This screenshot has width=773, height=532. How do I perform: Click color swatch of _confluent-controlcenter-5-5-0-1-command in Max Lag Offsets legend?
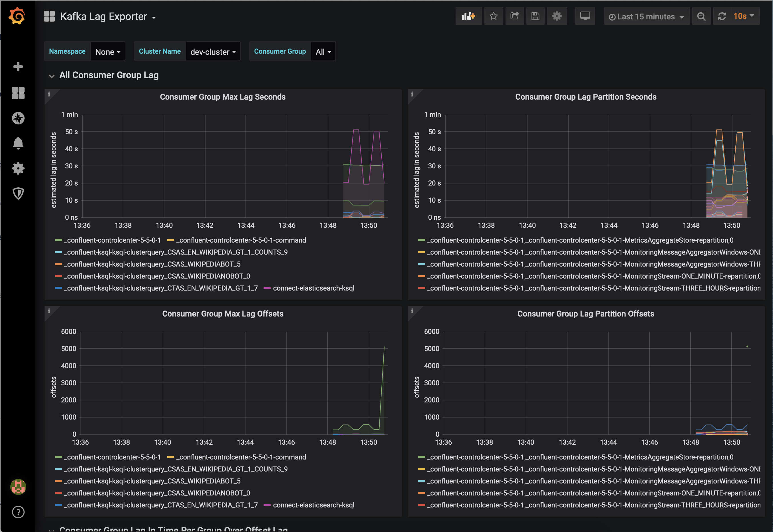coord(170,457)
